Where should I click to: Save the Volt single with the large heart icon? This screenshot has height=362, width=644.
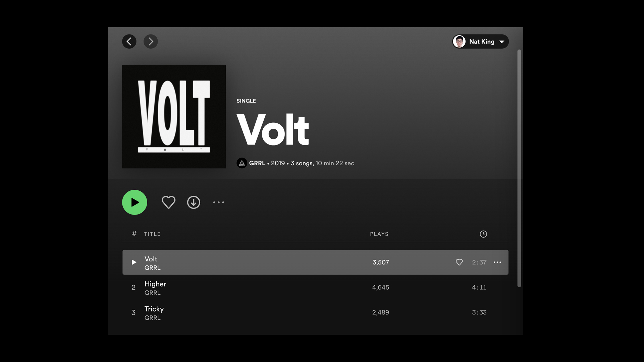coord(168,202)
